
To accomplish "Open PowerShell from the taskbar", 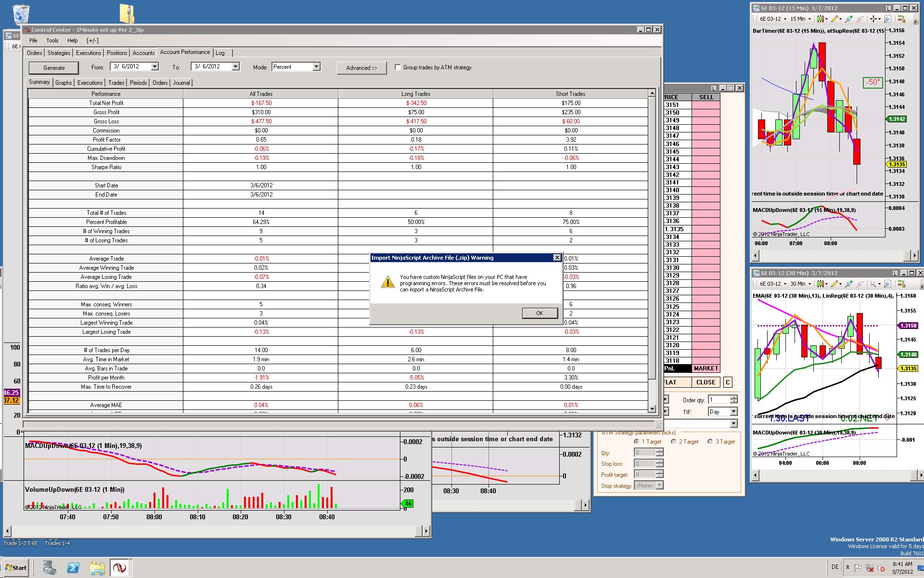I will [73, 568].
